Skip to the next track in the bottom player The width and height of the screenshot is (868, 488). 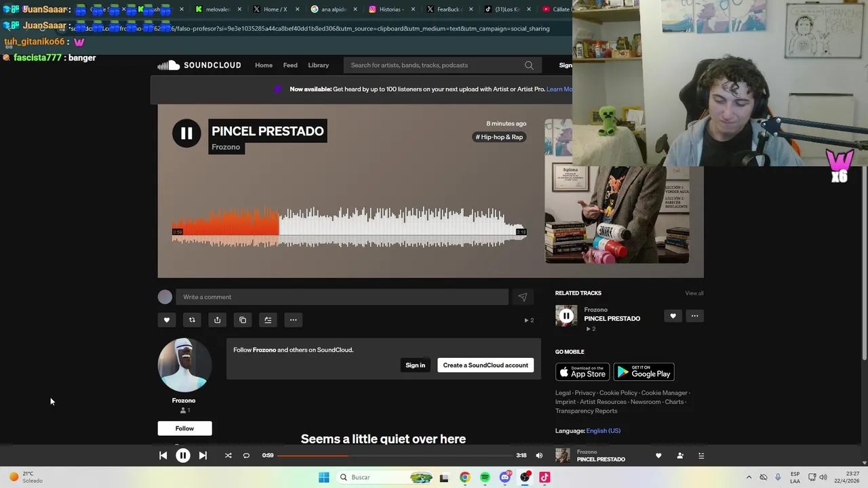(203, 455)
